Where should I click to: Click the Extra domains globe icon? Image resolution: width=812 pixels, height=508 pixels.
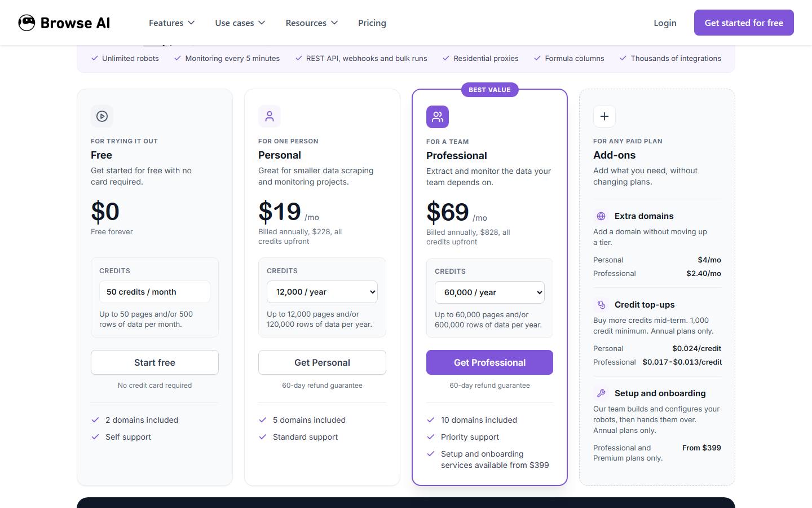[x=601, y=216]
